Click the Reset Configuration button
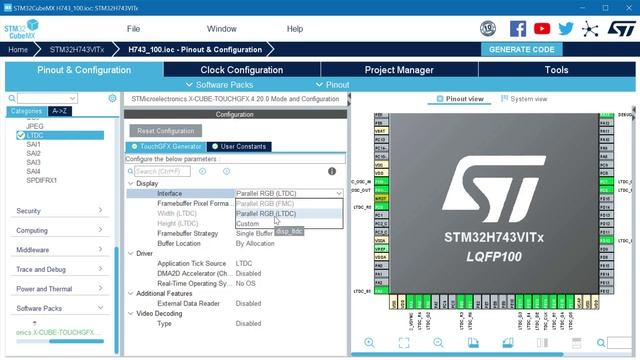This screenshot has width=640, height=360. tap(166, 131)
